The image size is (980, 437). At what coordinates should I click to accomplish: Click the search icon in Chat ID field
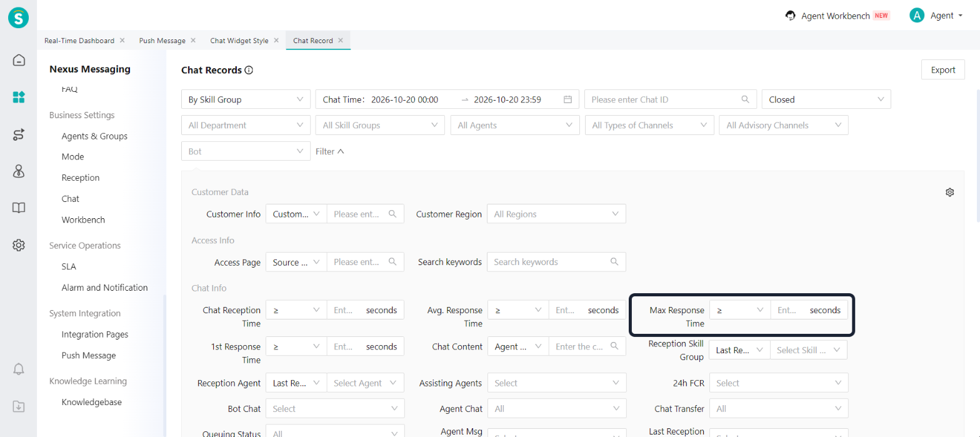(x=745, y=99)
